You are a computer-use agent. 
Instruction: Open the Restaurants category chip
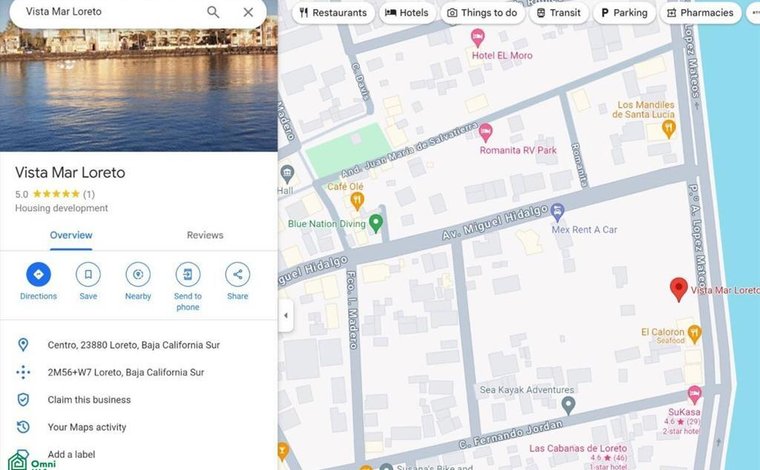(333, 13)
